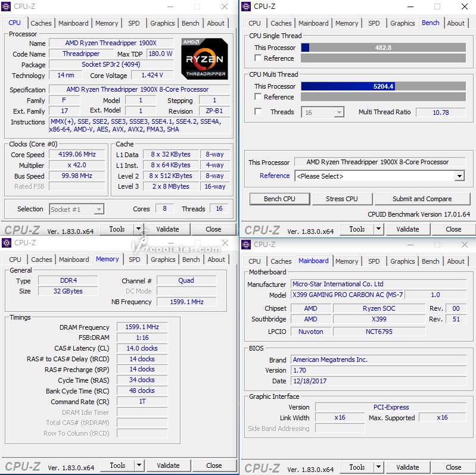Click the Multiplier value x 42.0

[77, 165]
